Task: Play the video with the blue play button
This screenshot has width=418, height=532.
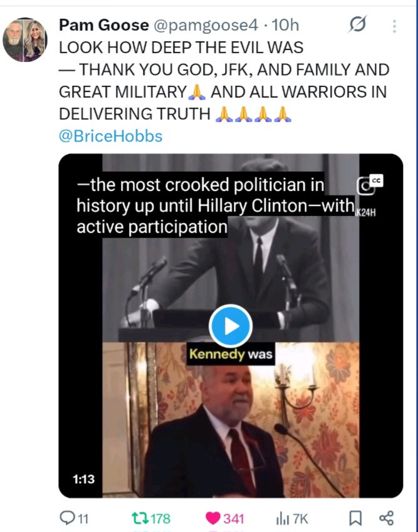Action: coord(230,325)
